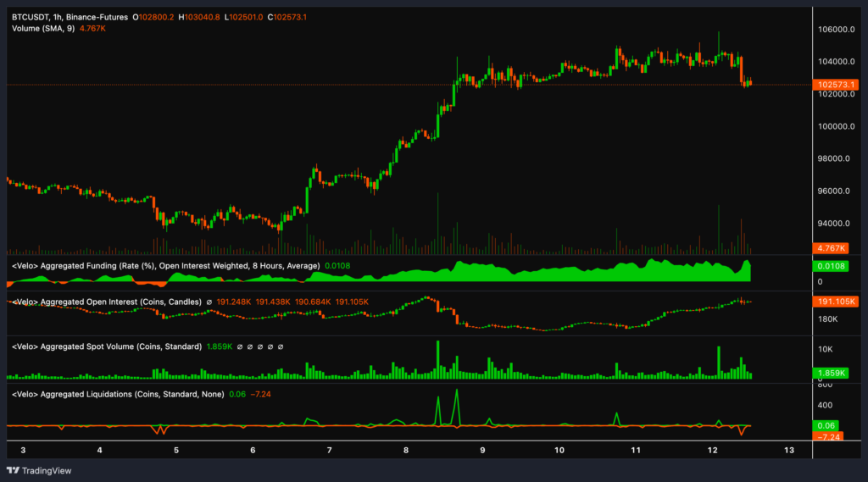
Task: Click date 12 on the time axis
Action: coord(712,450)
